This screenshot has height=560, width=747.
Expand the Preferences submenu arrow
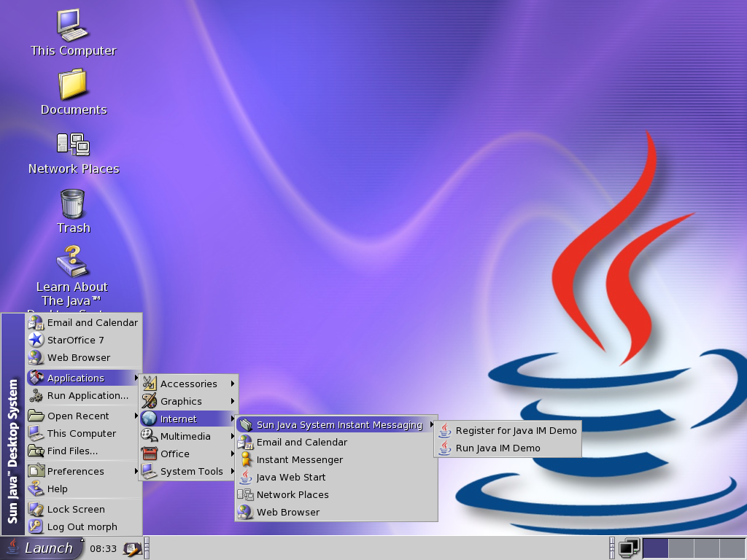[136, 471]
